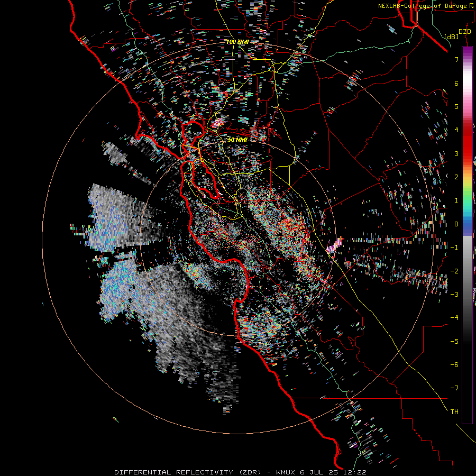This screenshot has width=476, height=476.
Task: Click the 0 label on the color scale
Action: 456,224
